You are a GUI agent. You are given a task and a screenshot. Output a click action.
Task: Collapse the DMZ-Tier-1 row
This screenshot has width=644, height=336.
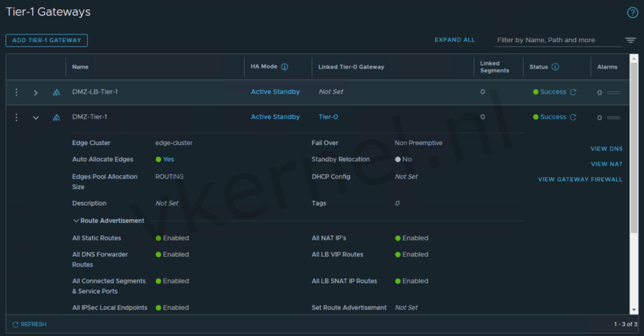(36, 118)
